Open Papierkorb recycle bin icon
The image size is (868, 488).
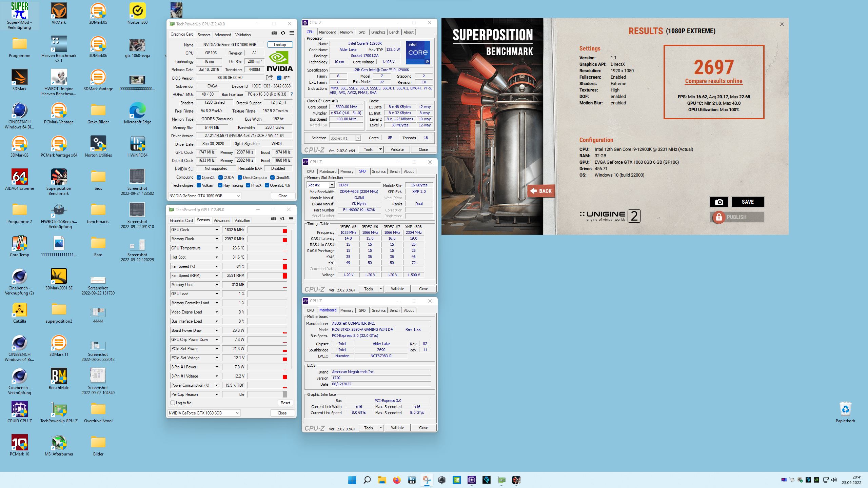[x=845, y=412]
